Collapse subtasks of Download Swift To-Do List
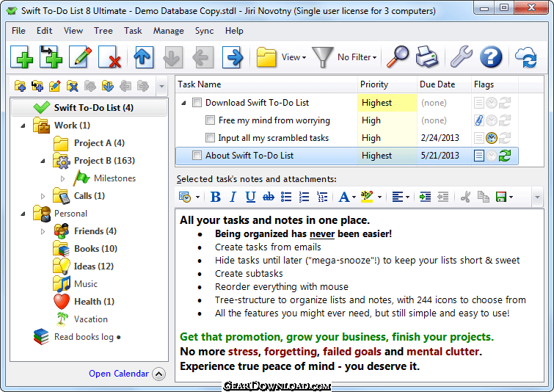Screen dimensions: 554x392 click(183, 103)
